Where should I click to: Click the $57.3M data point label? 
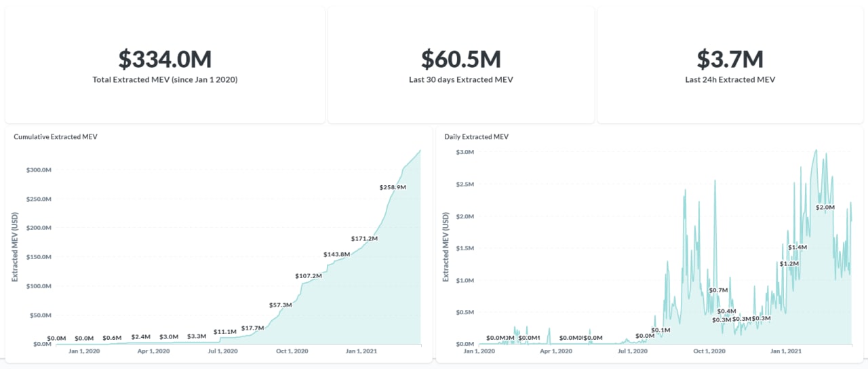(x=280, y=305)
